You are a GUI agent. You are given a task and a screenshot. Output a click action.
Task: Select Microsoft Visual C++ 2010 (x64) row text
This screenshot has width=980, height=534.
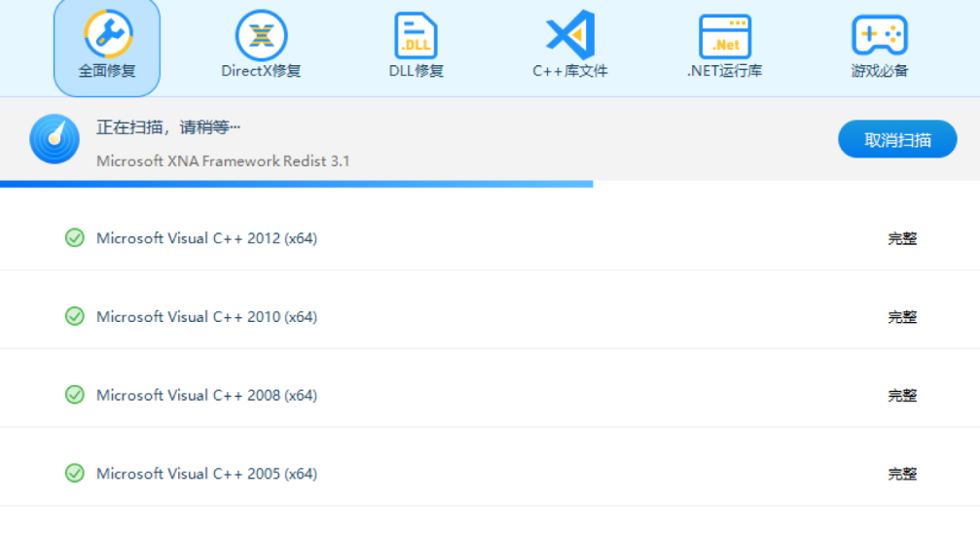pyautogui.click(x=207, y=317)
